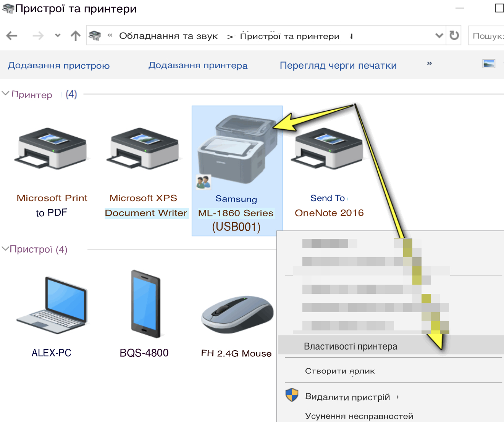Select the Samsung ML-1860 Series printer icon

[237, 150]
